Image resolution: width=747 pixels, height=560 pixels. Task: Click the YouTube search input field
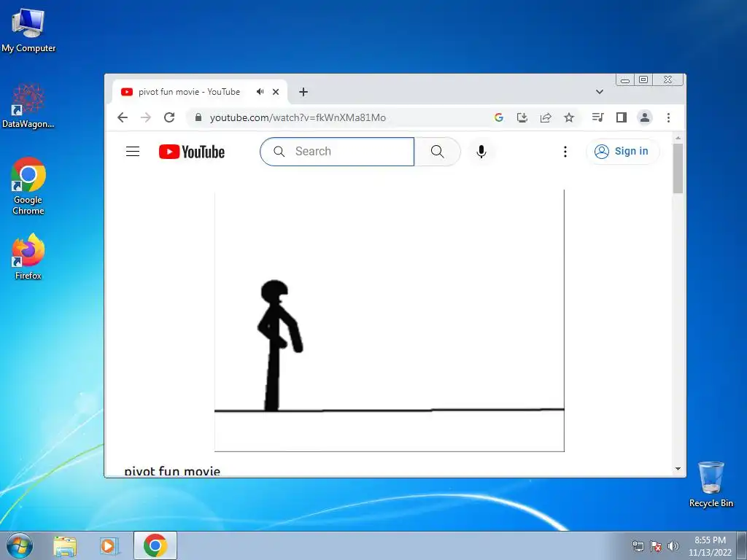(337, 152)
